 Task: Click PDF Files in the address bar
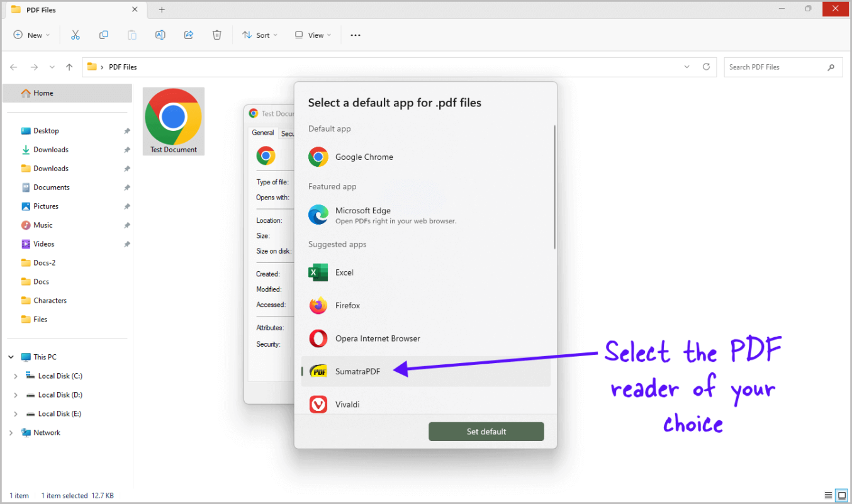(x=123, y=67)
